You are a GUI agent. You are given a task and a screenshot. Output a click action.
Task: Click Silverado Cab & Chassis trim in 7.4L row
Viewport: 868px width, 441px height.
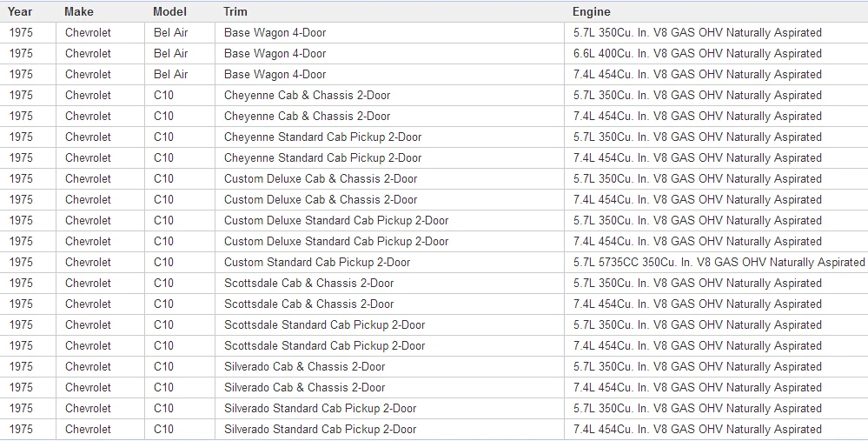390,388
